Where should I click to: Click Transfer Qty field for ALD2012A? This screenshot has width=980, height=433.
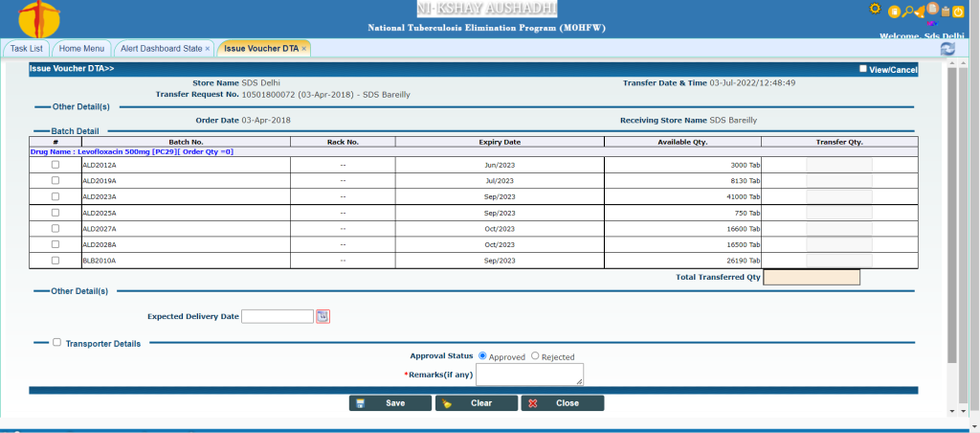pos(838,165)
